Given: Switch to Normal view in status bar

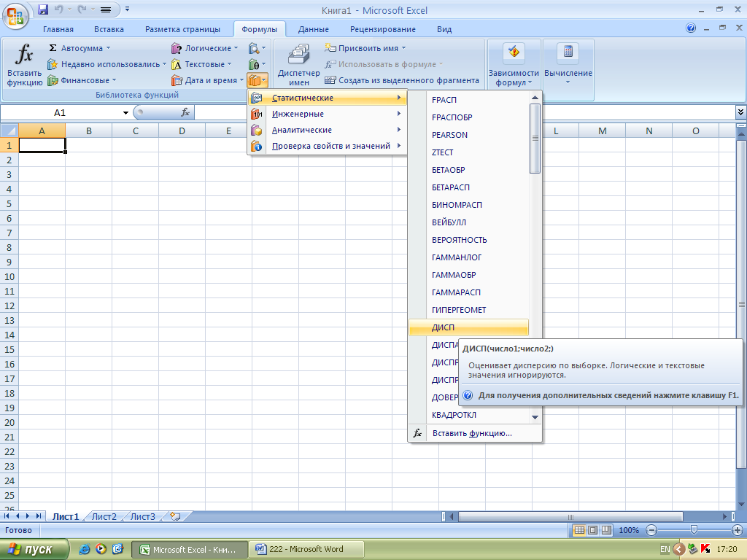Looking at the screenshot, I should tap(578, 530).
